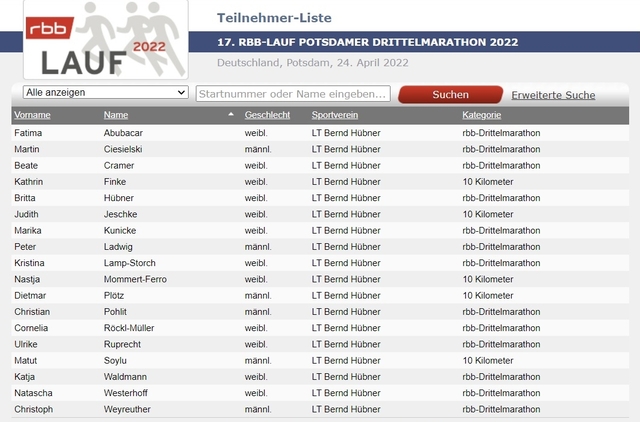The image size is (640, 422).
Task: Select first name Kathrin
Action: (x=29, y=182)
